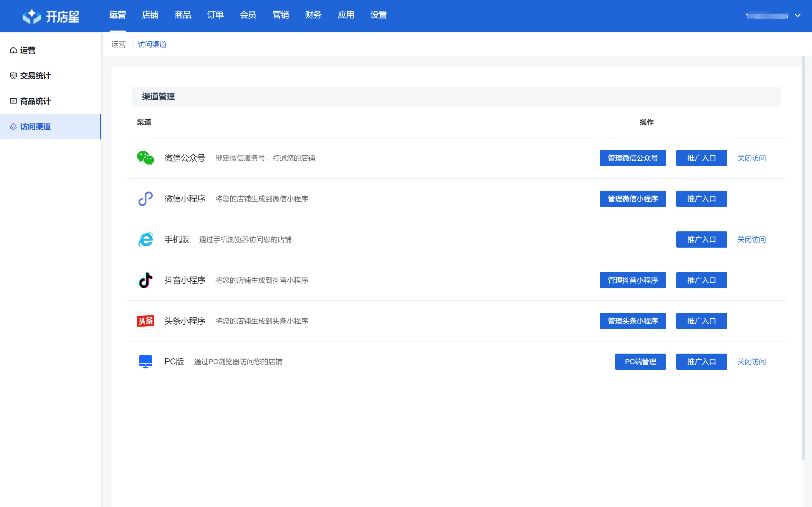The image size is (812, 507).
Task: Select 商品统计 in the left sidebar
Action: [50, 101]
